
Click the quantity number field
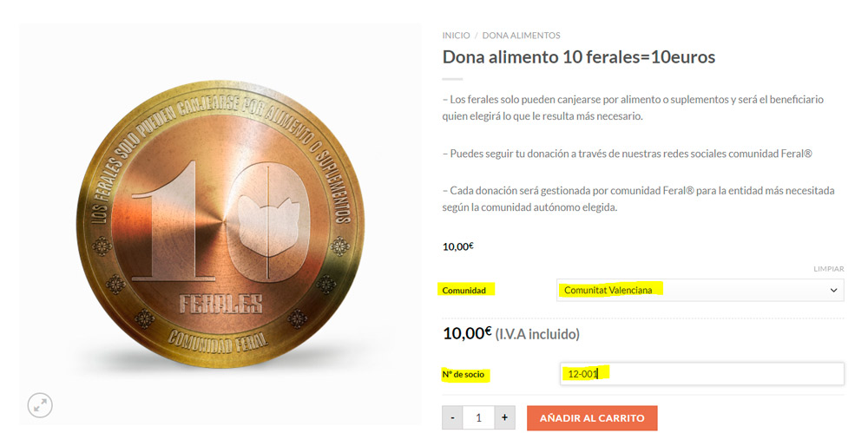478,417
